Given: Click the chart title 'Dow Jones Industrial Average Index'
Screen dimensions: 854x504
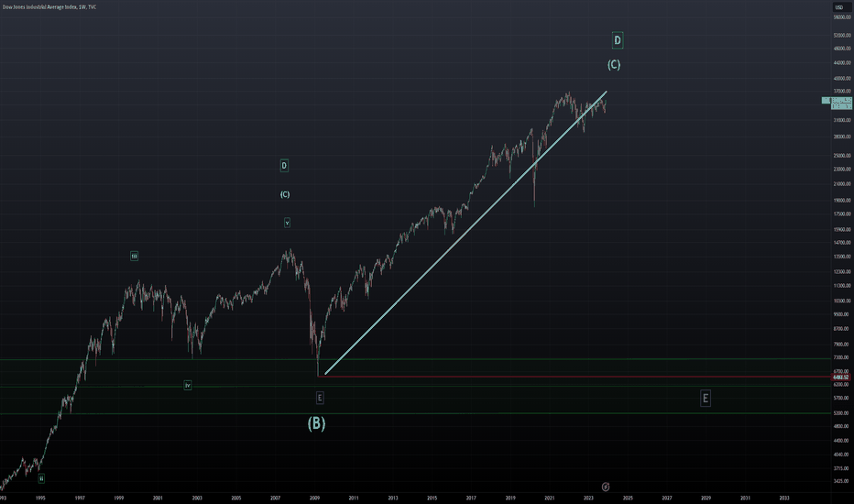Looking at the screenshot, I should click(39, 7).
